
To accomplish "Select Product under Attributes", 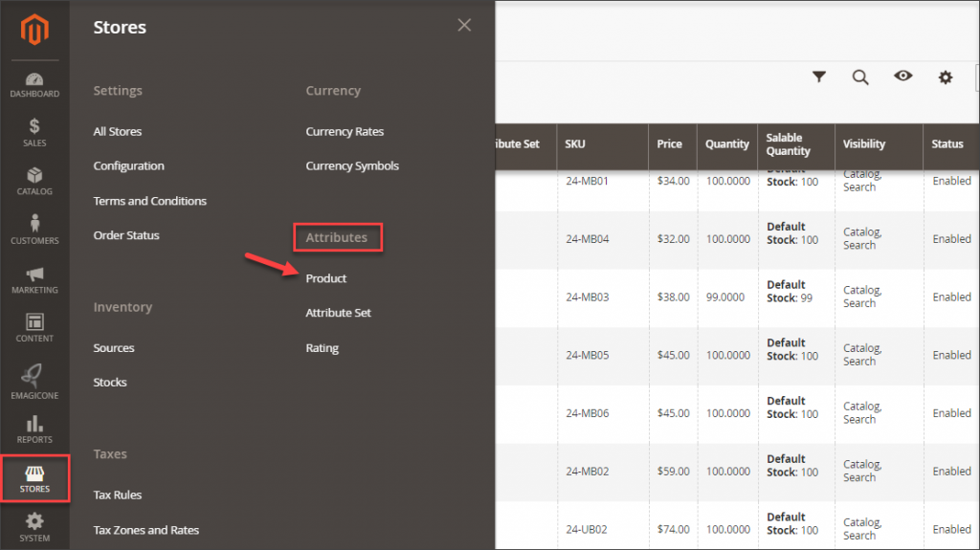I will pyautogui.click(x=326, y=278).
